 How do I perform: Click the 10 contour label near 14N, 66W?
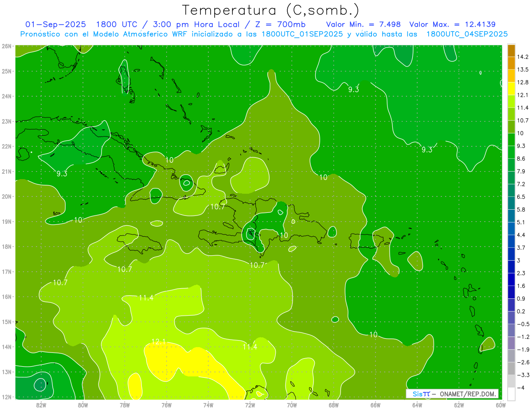point(373,335)
